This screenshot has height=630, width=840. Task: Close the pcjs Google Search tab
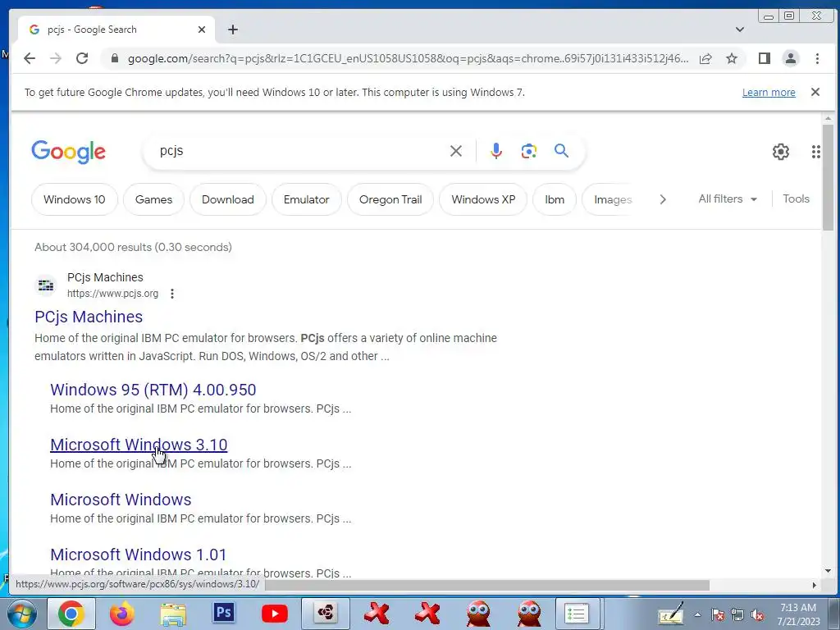(x=202, y=30)
